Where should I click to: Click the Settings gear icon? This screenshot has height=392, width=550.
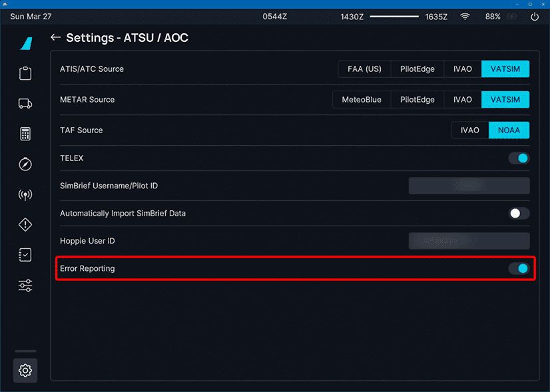tap(25, 370)
